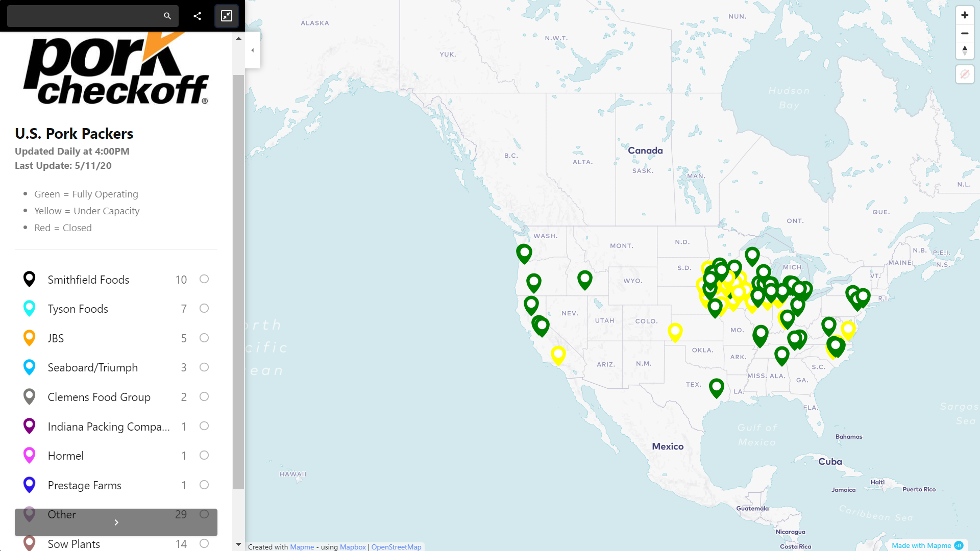The image size is (980, 551).
Task: Toggle the Indiana Packing Company radio button
Action: pyautogui.click(x=204, y=426)
